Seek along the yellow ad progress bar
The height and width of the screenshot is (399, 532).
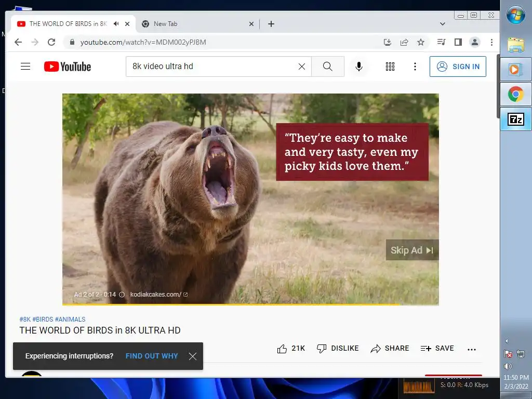pyautogui.click(x=250, y=304)
